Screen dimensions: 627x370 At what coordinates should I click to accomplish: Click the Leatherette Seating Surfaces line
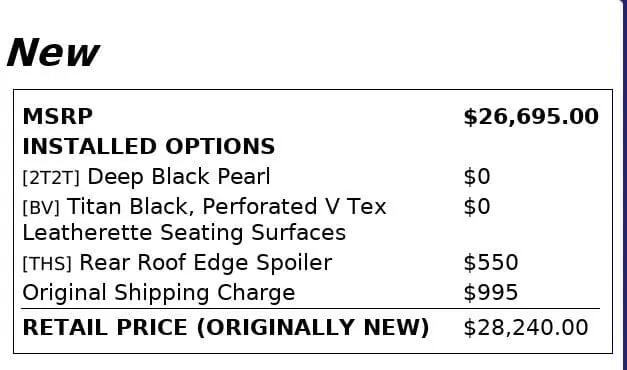[x=184, y=233]
